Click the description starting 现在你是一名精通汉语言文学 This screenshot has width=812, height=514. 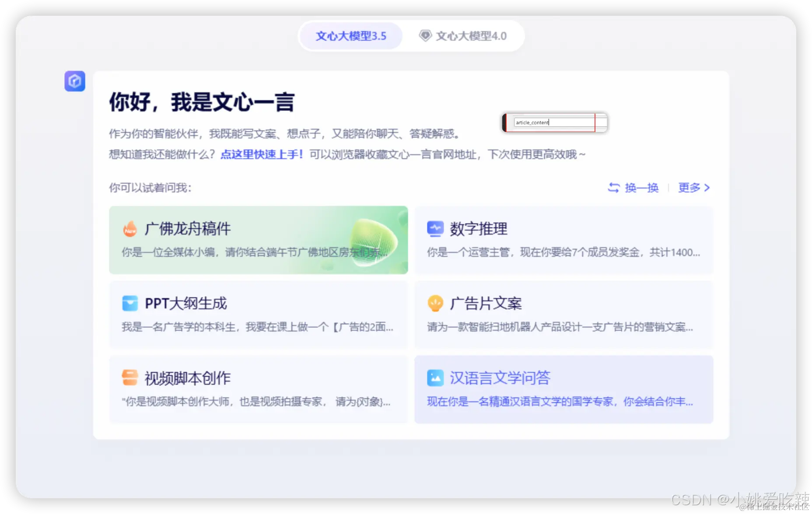point(560,402)
